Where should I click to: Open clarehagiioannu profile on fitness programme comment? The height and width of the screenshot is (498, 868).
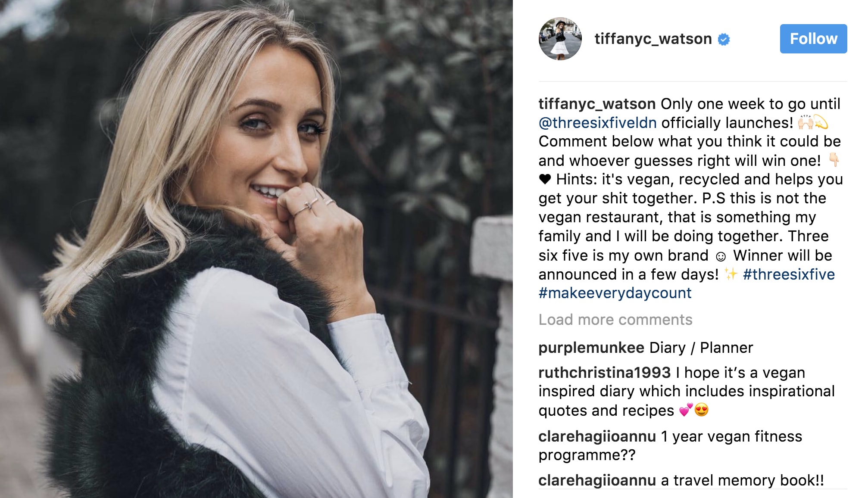597,436
